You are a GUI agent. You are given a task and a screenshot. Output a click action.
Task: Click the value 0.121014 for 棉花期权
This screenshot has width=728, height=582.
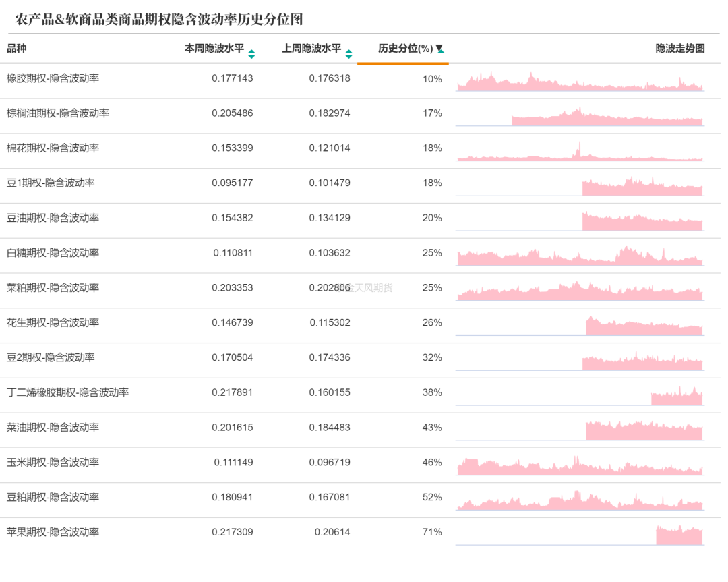(x=330, y=148)
